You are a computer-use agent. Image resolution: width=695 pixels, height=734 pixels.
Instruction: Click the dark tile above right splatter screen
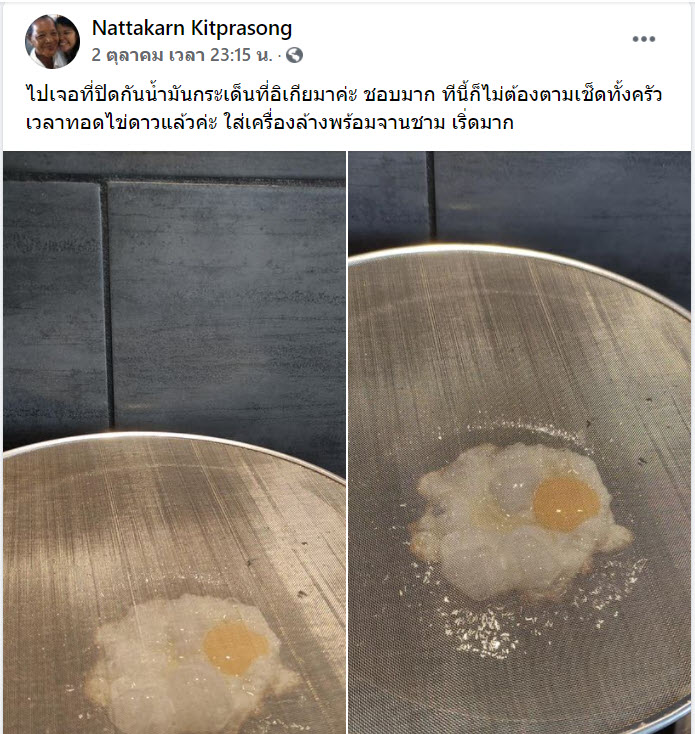coord(562,197)
